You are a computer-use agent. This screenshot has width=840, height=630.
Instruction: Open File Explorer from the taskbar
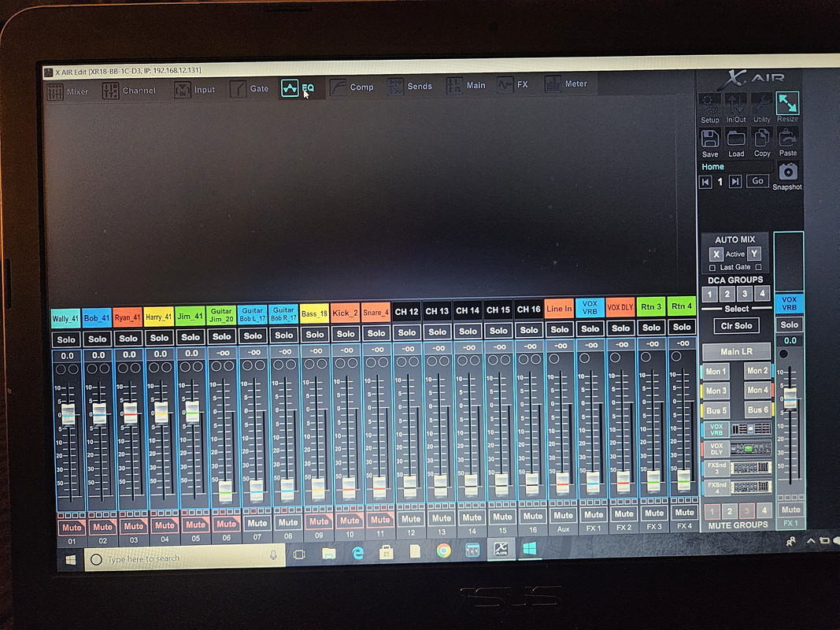(x=328, y=553)
